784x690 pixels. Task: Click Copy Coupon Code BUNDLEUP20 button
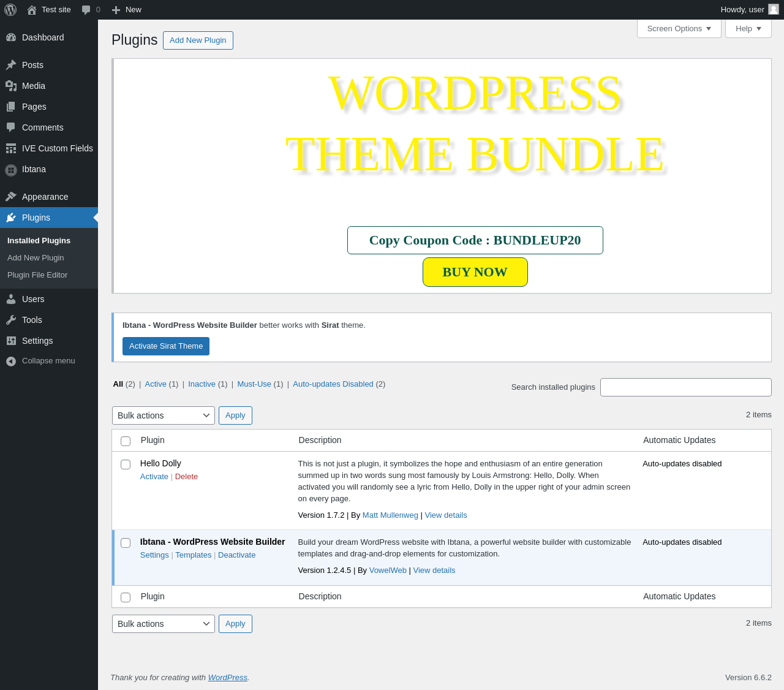(475, 240)
